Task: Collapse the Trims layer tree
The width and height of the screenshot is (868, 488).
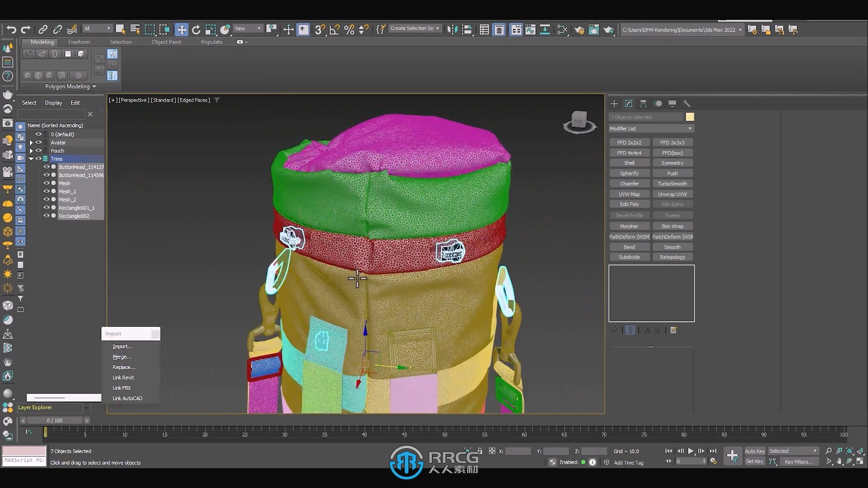Action: pos(31,159)
